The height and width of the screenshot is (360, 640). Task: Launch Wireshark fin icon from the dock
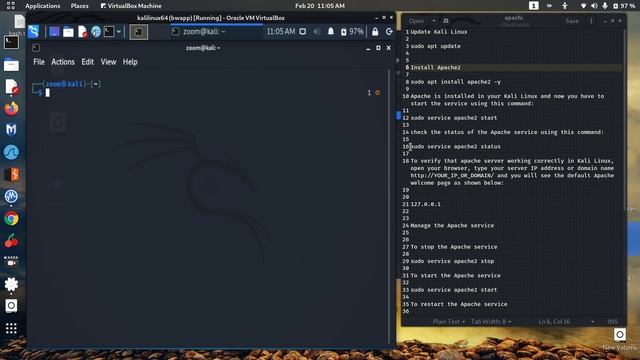11,152
